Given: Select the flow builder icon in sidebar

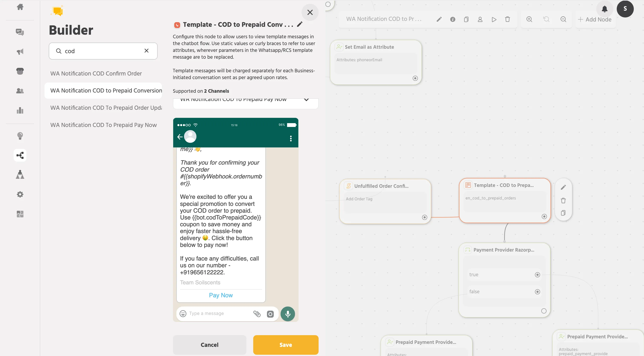Looking at the screenshot, I should [20, 155].
